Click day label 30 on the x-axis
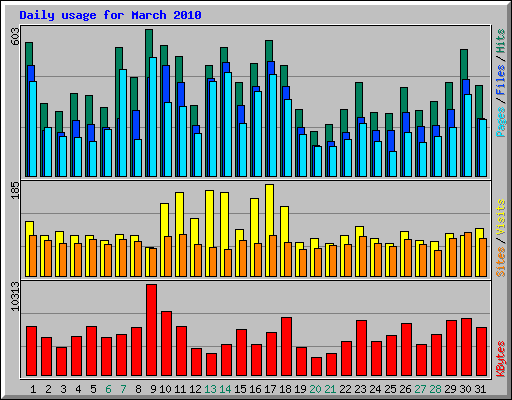The height and width of the screenshot is (400, 512). point(465,389)
